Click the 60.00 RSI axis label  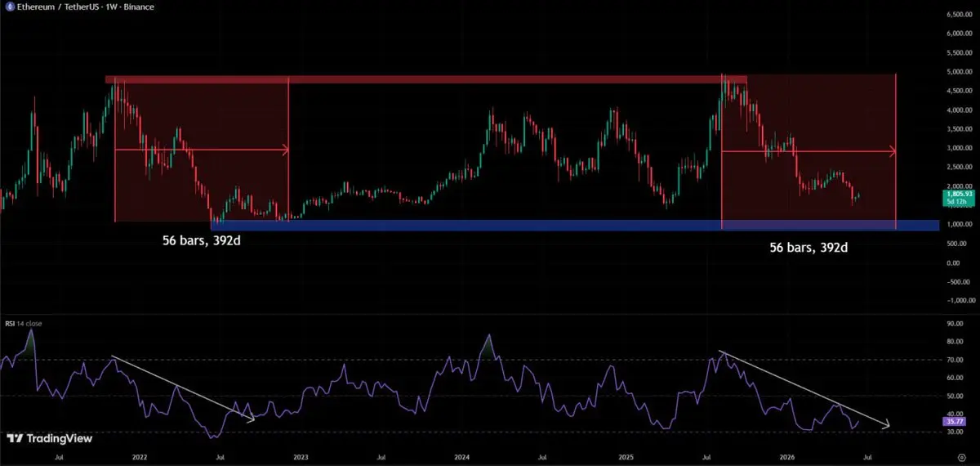(x=955, y=378)
